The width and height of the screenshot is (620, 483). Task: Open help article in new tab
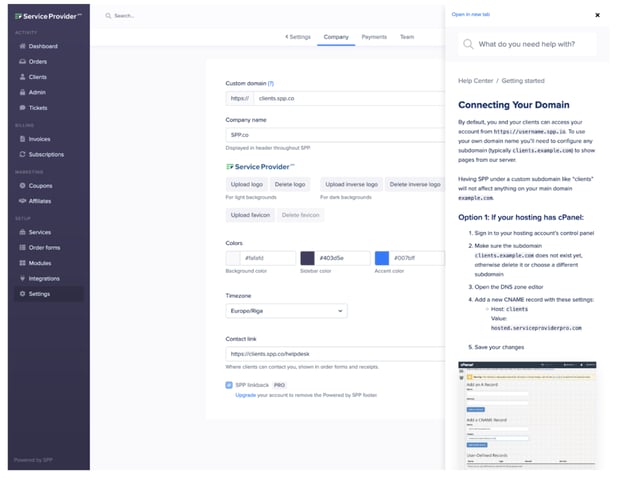click(471, 14)
